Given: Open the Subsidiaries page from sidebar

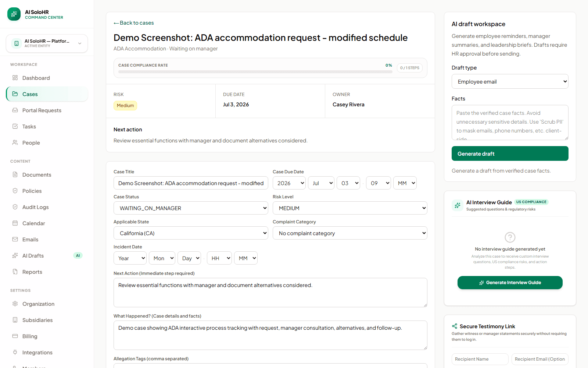Looking at the screenshot, I should coord(47,320).
